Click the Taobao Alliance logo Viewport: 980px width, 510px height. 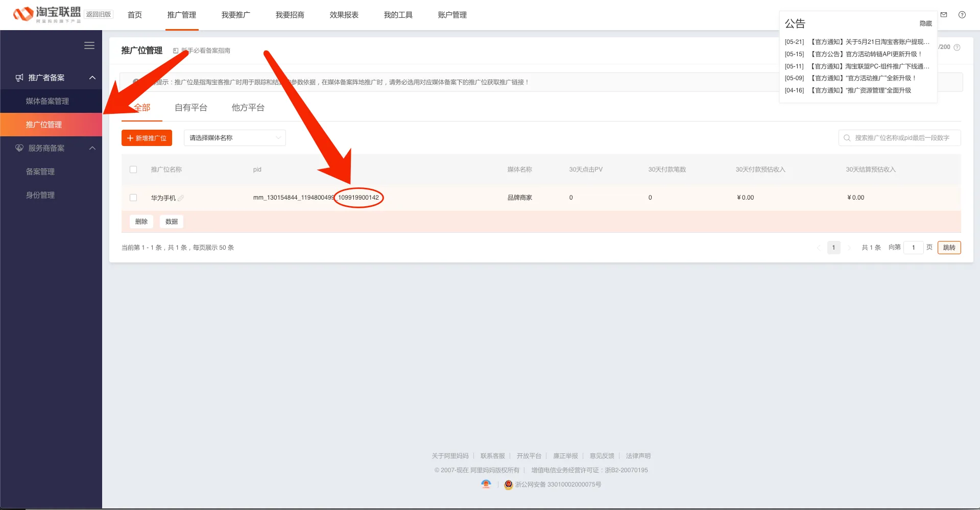click(x=47, y=14)
